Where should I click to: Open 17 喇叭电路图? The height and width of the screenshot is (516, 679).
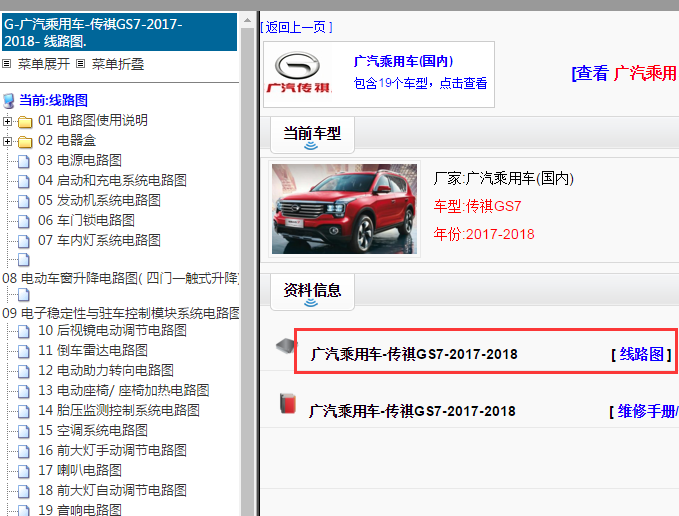80,470
